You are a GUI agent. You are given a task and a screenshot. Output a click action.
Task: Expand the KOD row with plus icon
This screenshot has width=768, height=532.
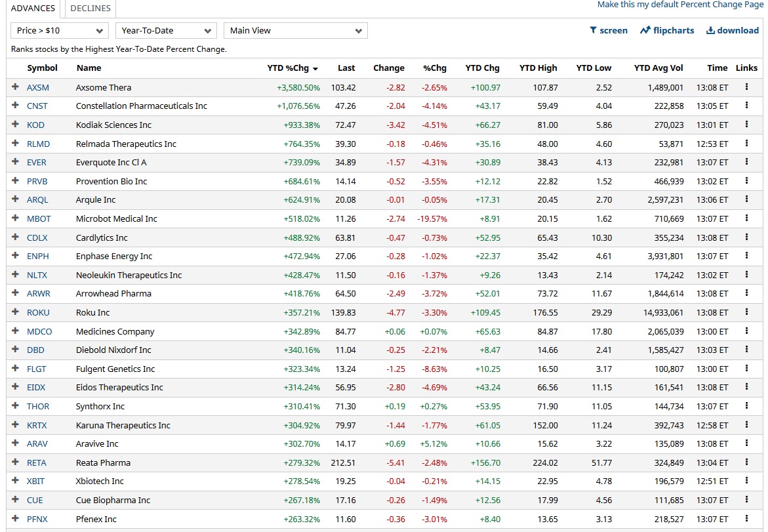click(15, 125)
